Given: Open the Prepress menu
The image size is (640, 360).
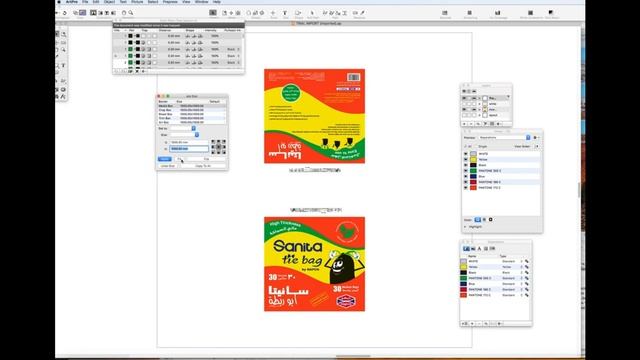Looking at the screenshot, I should pyautogui.click(x=170, y=2).
